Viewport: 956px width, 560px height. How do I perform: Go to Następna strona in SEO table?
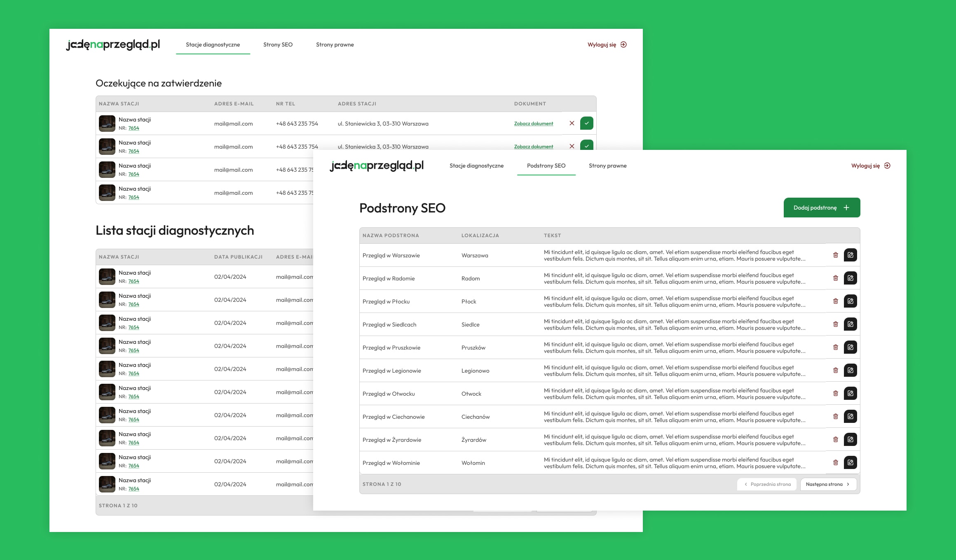[828, 484]
